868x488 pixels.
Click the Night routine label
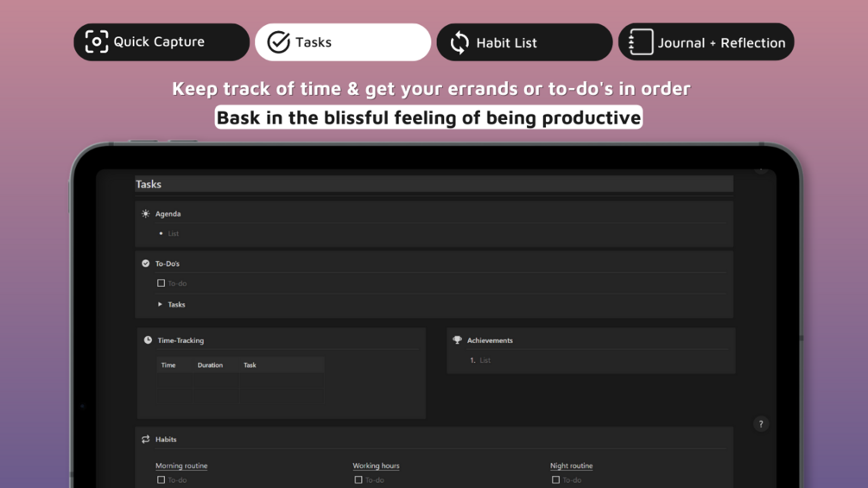click(571, 466)
